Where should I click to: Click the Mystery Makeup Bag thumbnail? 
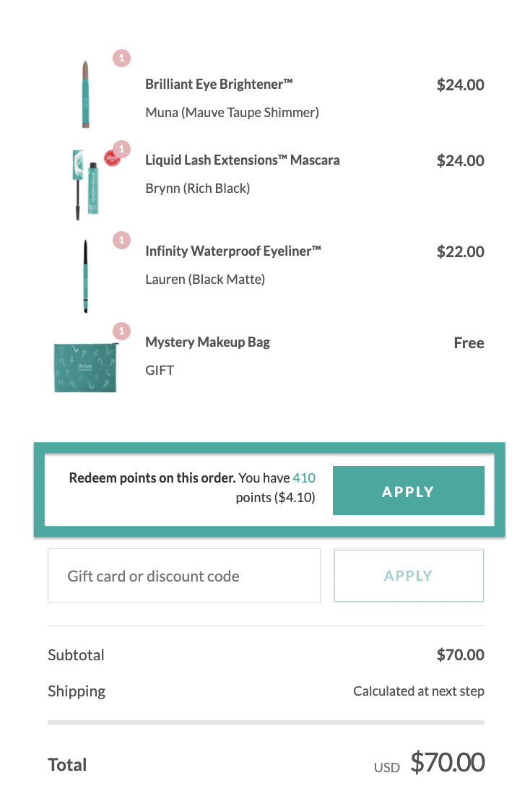point(85,367)
